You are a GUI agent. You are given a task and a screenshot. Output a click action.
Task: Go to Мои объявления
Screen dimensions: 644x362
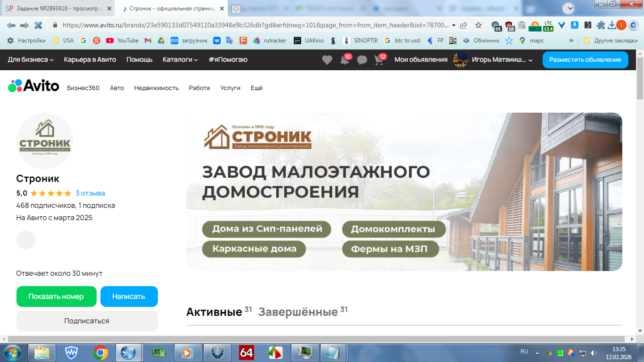pos(421,59)
